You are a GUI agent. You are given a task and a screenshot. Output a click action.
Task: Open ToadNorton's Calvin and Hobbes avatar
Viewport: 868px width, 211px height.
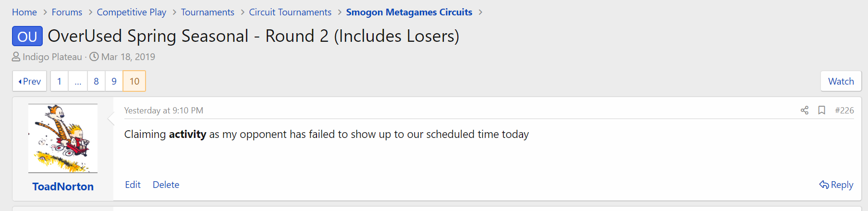click(x=63, y=138)
